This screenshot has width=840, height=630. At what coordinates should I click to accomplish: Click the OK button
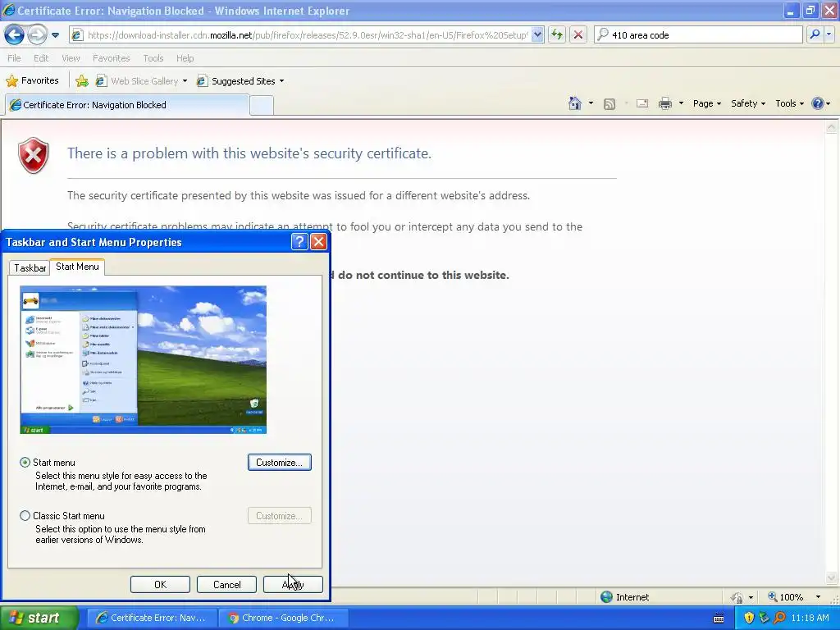pos(160,584)
